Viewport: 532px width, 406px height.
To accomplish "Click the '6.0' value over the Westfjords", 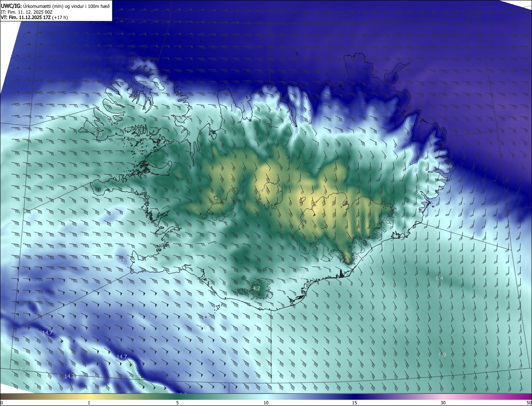I will [98, 135].
